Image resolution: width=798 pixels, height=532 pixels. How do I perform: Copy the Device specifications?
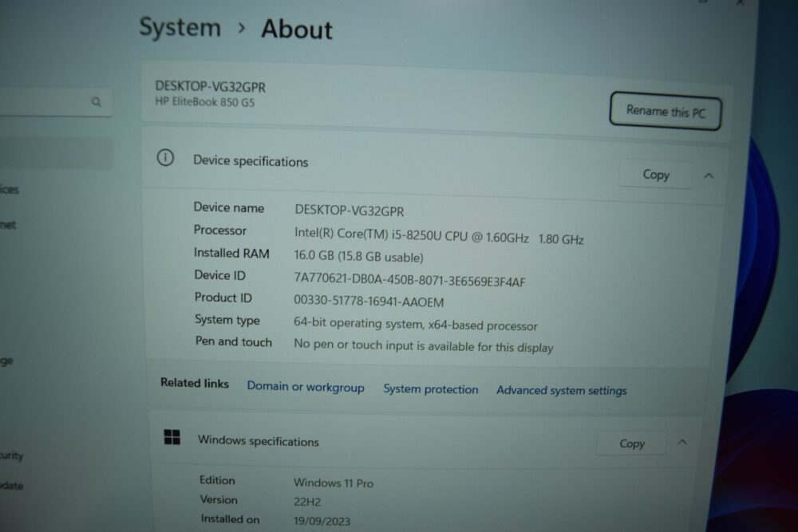[655, 175]
